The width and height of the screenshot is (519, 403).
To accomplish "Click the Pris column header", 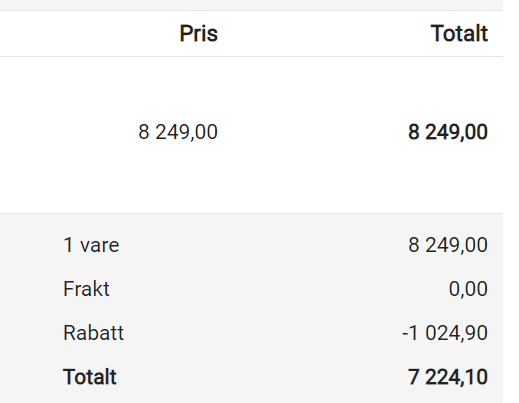I will point(199,34).
